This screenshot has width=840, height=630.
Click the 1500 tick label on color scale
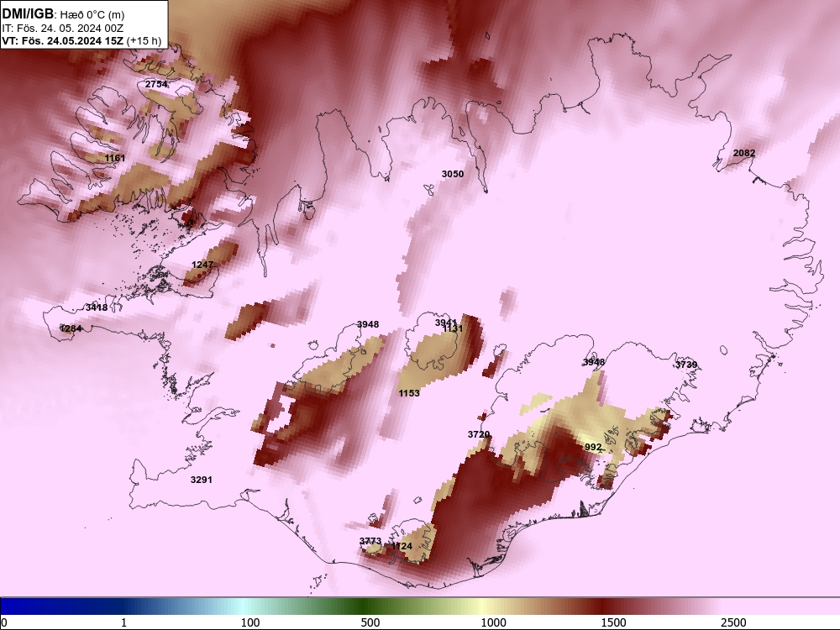click(613, 622)
